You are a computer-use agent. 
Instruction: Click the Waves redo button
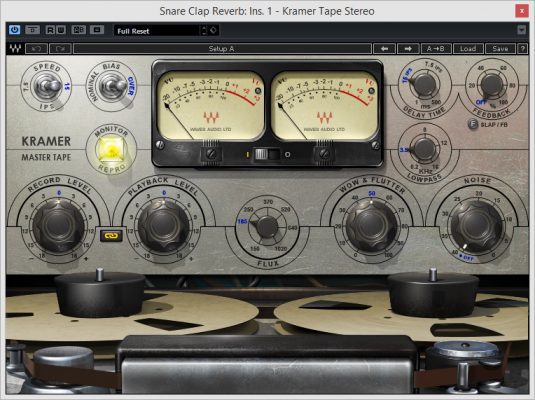point(60,48)
